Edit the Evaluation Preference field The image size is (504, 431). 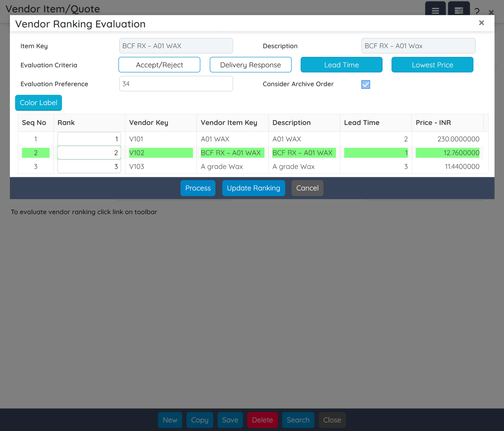(176, 84)
